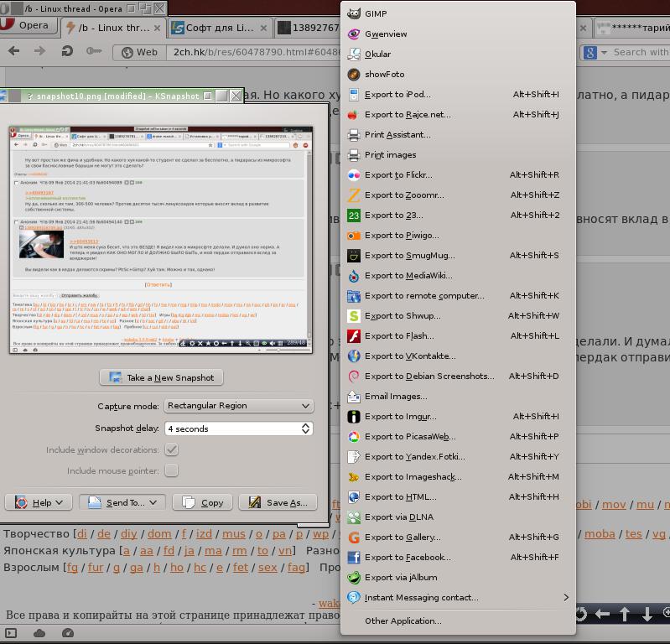Click the Print images printer icon
The width and height of the screenshot is (670, 644).
point(354,154)
